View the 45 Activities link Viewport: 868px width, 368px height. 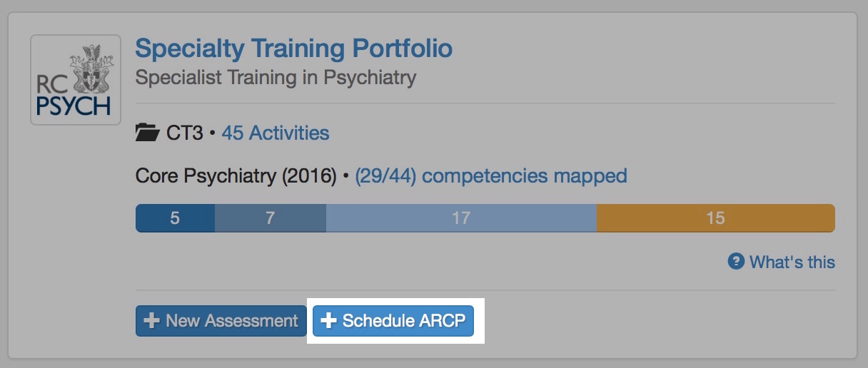coord(276,133)
